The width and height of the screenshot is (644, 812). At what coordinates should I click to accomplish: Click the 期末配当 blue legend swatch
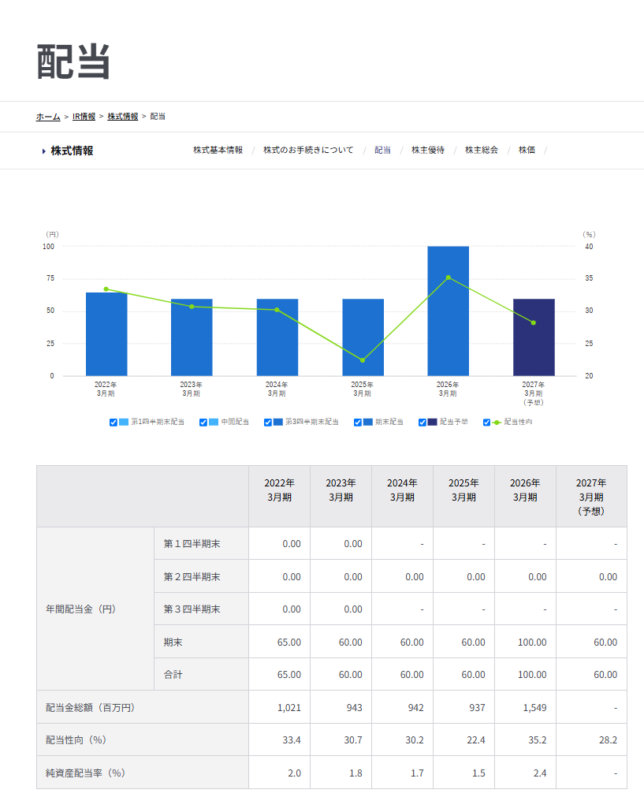tap(368, 422)
